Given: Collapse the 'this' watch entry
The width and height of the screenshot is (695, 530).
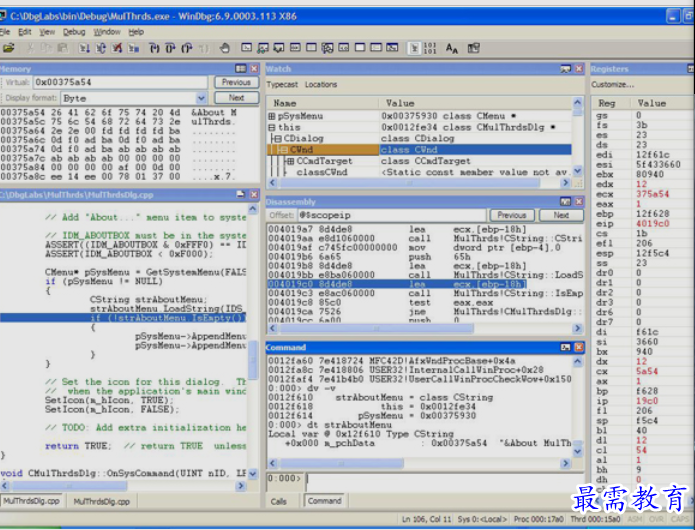Looking at the screenshot, I should [272, 127].
